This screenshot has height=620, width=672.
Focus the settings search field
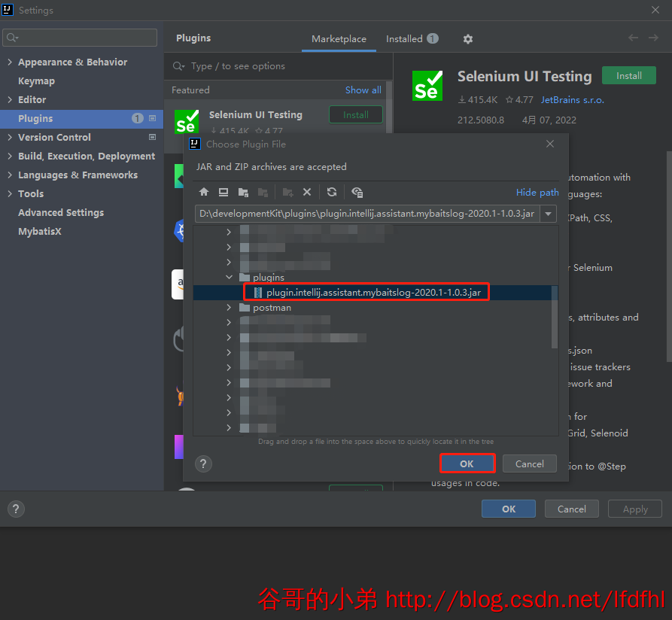tap(80, 38)
